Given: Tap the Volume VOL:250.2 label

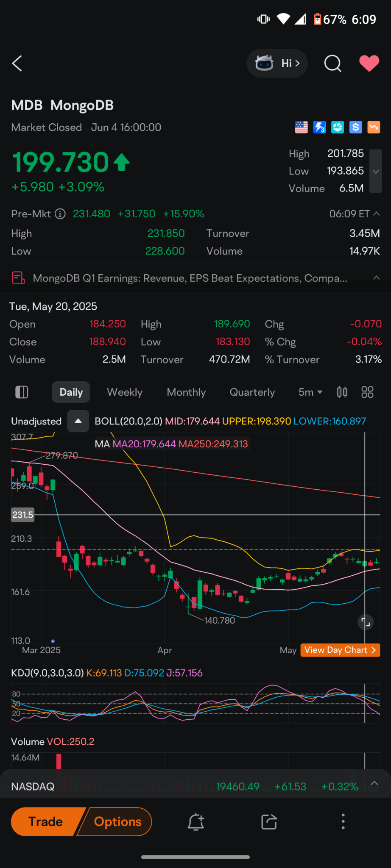Looking at the screenshot, I should [53, 742].
